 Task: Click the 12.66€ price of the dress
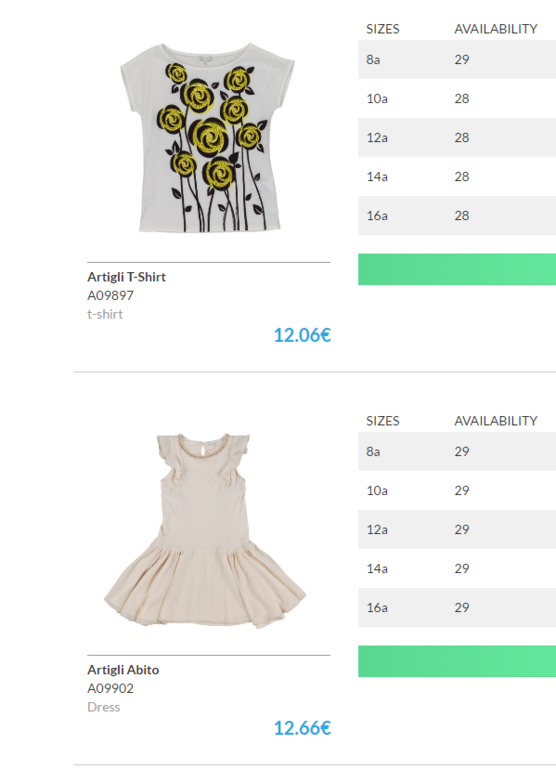tap(302, 728)
